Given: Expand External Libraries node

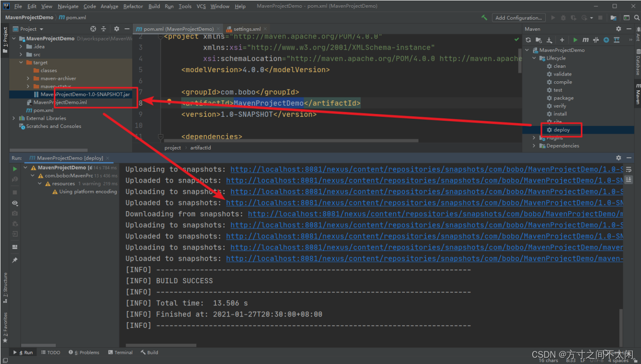Looking at the screenshot, I should pos(14,118).
